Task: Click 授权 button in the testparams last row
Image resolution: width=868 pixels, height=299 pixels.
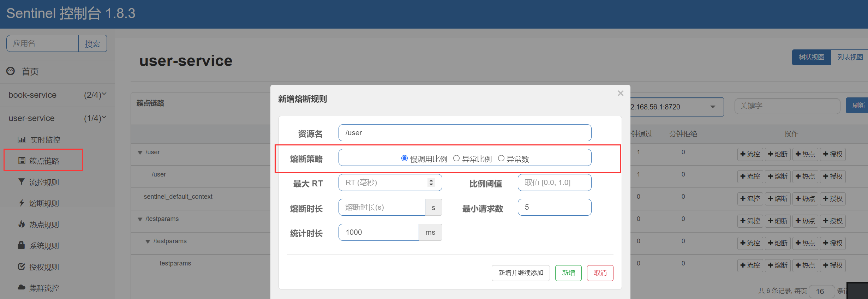Action: pos(833,265)
